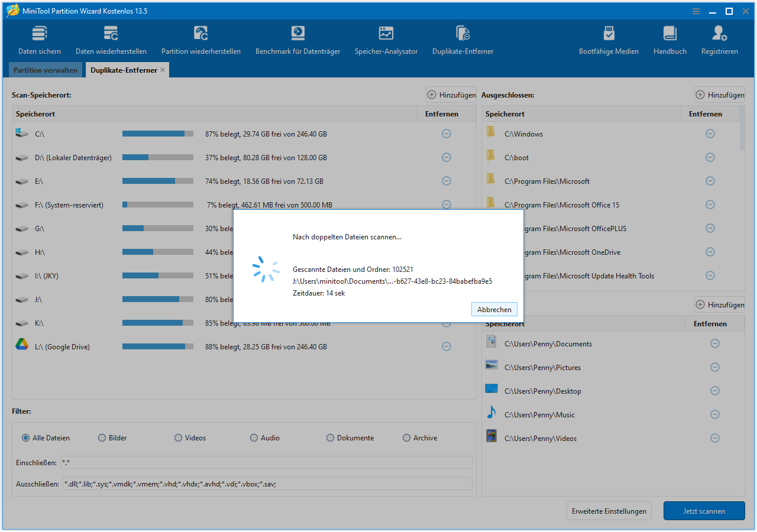The image size is (757, 532).
Task: Open Erweiterte Einstellungen
Action: click(x=609, y=511)
